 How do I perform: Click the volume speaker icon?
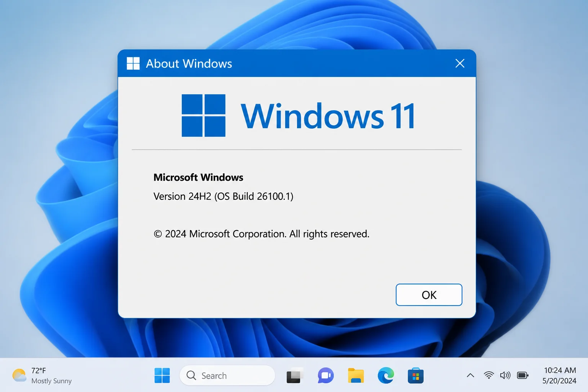505,376
